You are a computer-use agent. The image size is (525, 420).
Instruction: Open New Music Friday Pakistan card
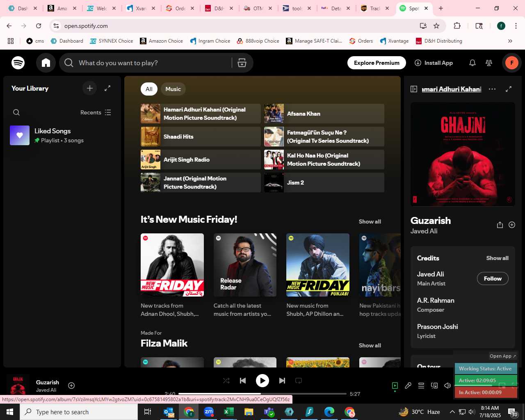pyautogui.click(x=172, y=276)
